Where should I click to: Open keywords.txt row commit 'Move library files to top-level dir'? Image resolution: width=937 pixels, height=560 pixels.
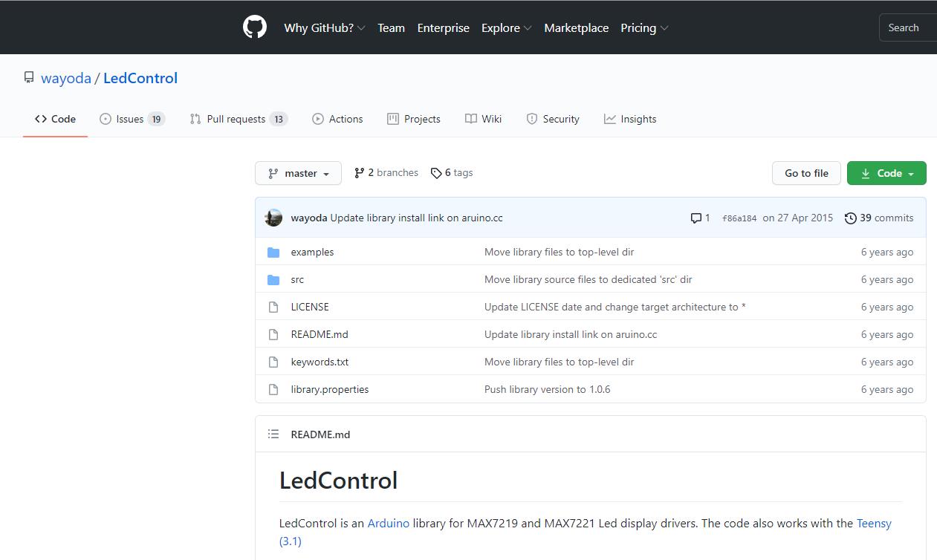[559, 362]
